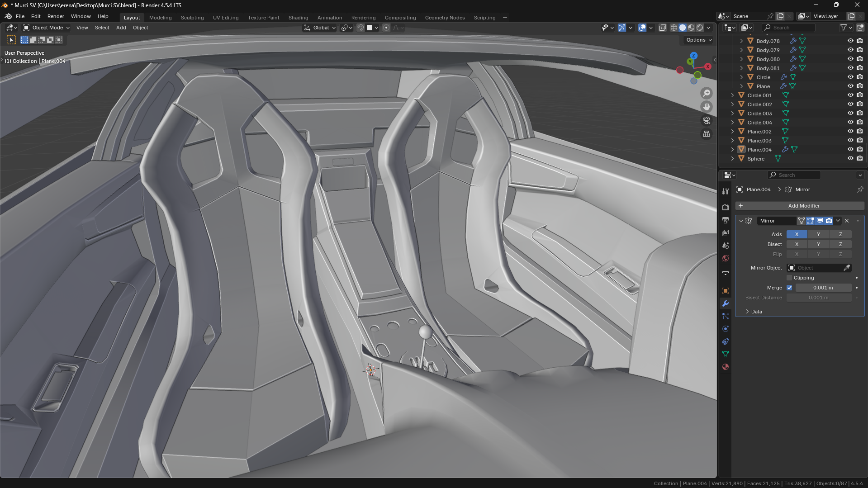Click the viewport zoom magnifier gizmo
This screenshot has height=488, width=868.
[x=706, y=93]
